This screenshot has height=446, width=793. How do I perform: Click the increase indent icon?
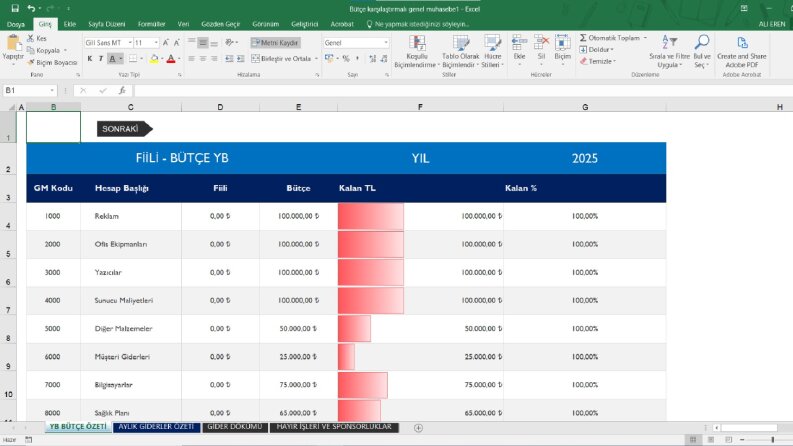click(241, 59)
